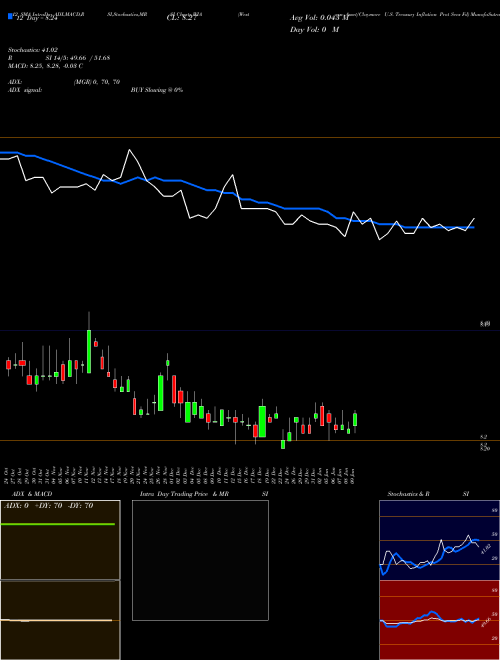Click the empty Intra Day Trading Price chart box
This screenshot has height=660, width=500.
tap(200, 560)
